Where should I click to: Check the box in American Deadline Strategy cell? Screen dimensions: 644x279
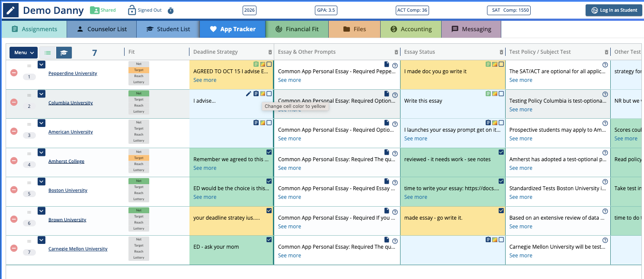click(269, 123)
